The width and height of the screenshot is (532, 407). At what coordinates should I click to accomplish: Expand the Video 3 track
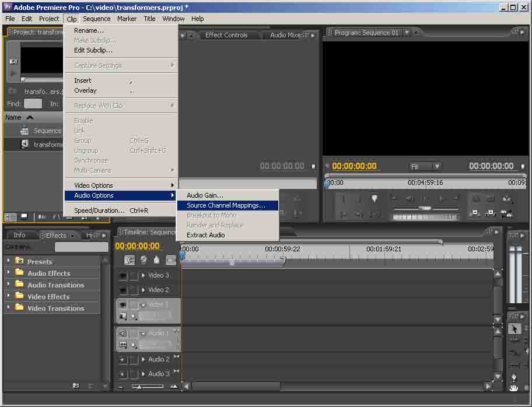[x=143, y=275]
